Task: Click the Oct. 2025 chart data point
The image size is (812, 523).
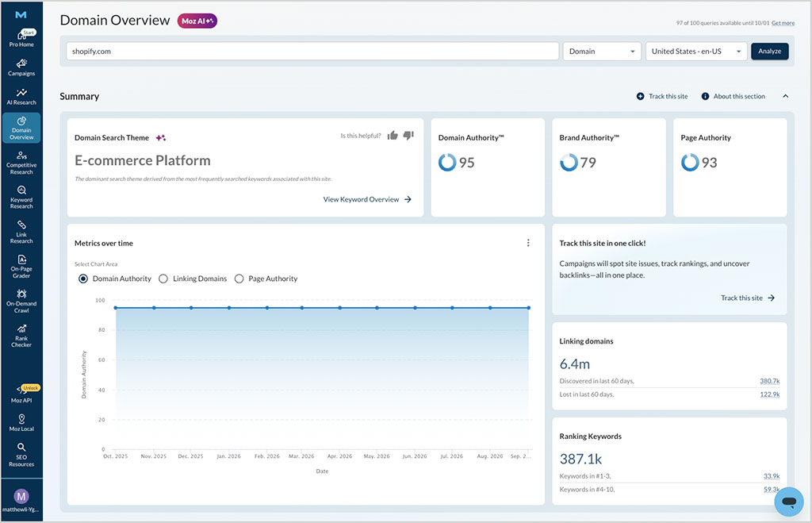Action: coord(116,308)
